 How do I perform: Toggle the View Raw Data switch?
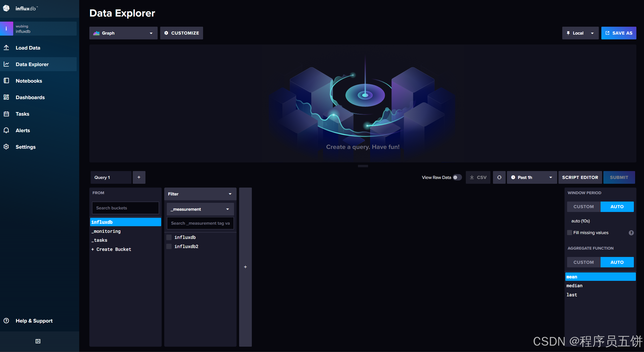(457, 177)
